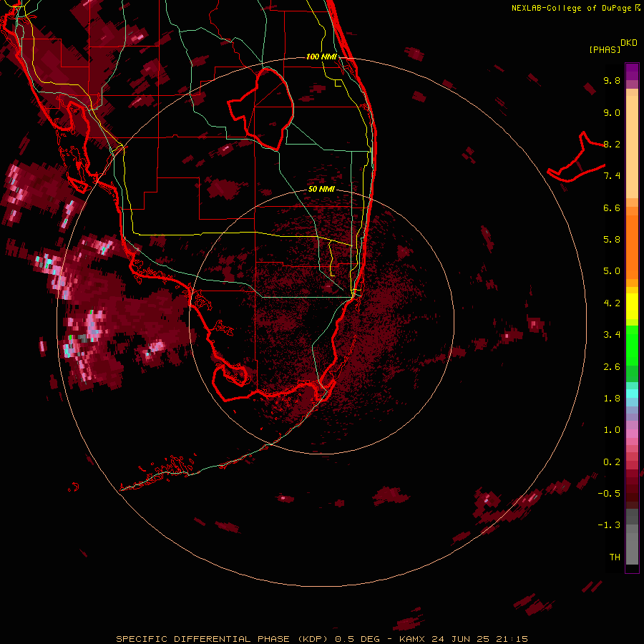Click the 4.2 scale value

pyautogui.click(x=612, y=303)
